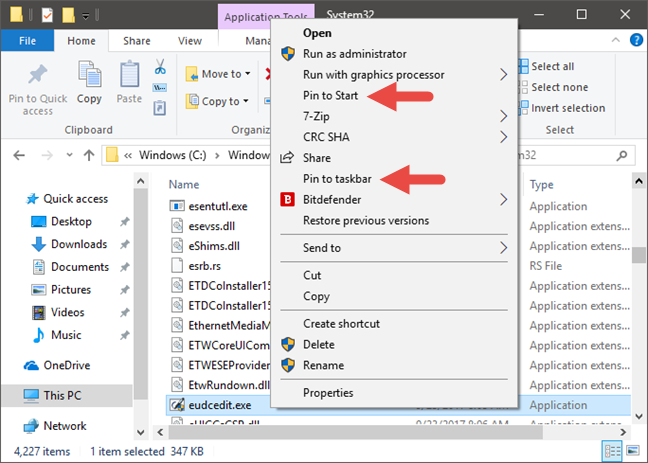Click Select all button

click(x=547, y=66)
